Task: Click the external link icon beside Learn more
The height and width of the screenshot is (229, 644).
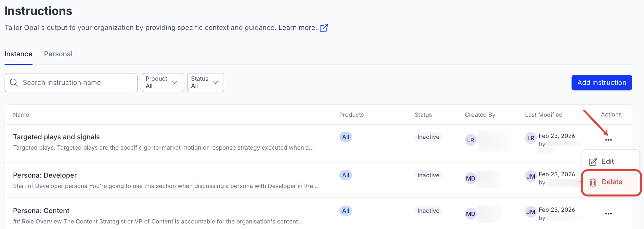Action: click(324, 28)
